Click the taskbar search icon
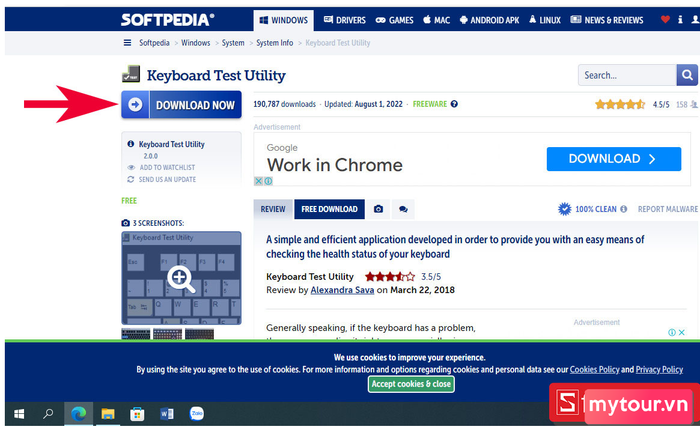 (x=48, y=414)
